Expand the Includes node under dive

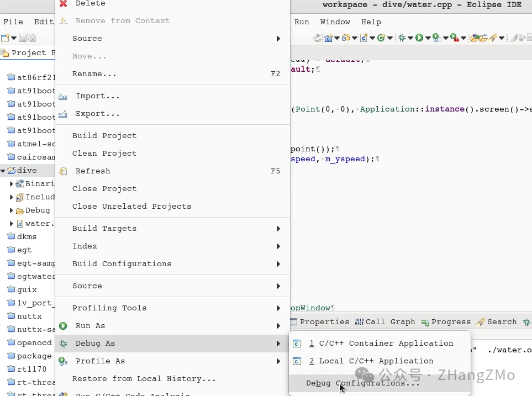tap(11, 197)
